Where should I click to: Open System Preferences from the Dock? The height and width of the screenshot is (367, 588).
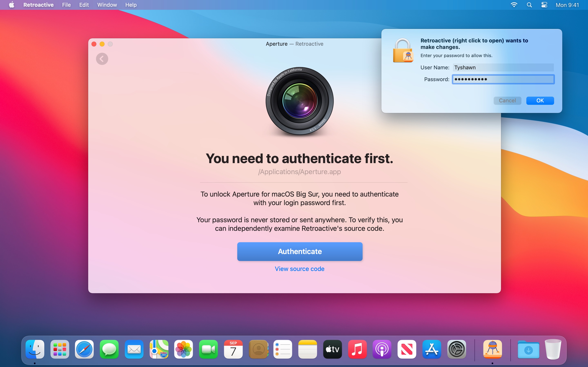pyautogui.click(x=456, y=349)
